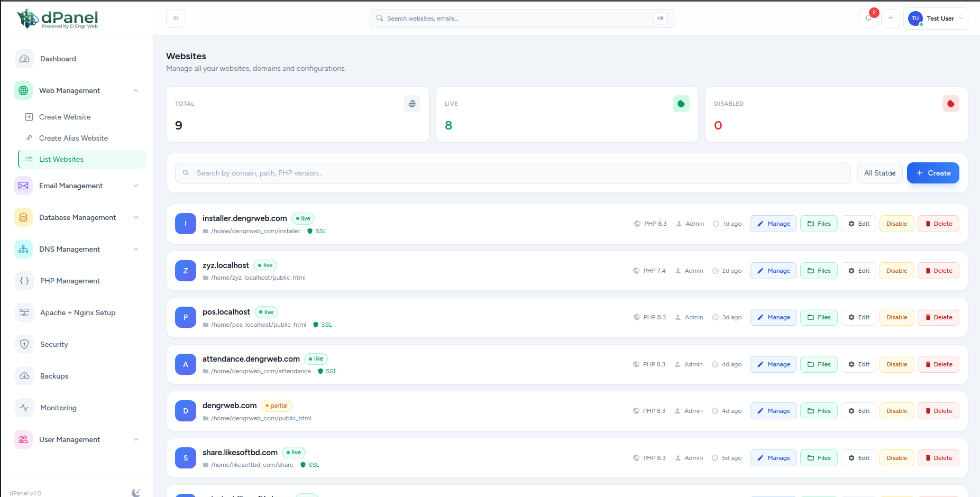
Task: Collapse the Web Management section
Action: (x=136, y=90)
